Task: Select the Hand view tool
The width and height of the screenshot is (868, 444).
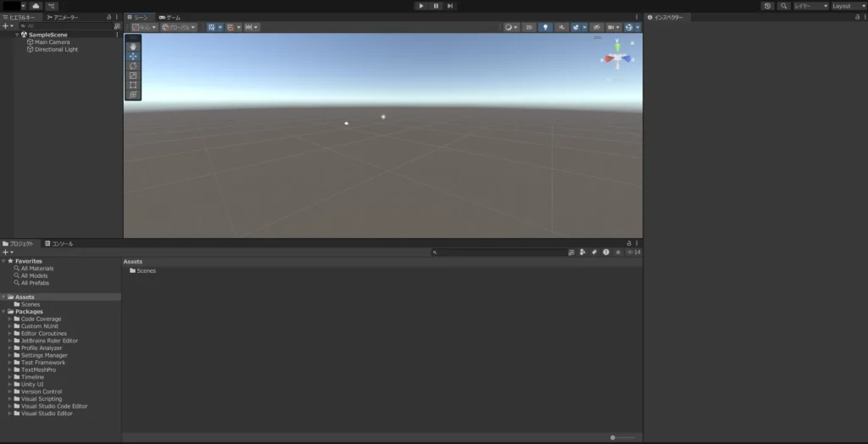Action: (133, 47)
